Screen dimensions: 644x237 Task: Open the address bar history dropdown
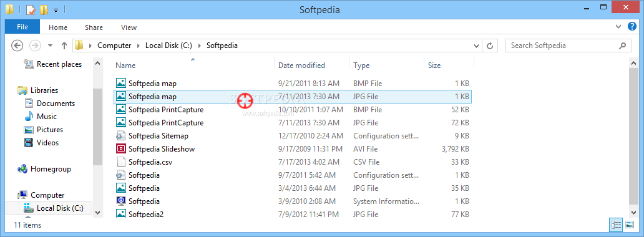click(x=476, y=46)
